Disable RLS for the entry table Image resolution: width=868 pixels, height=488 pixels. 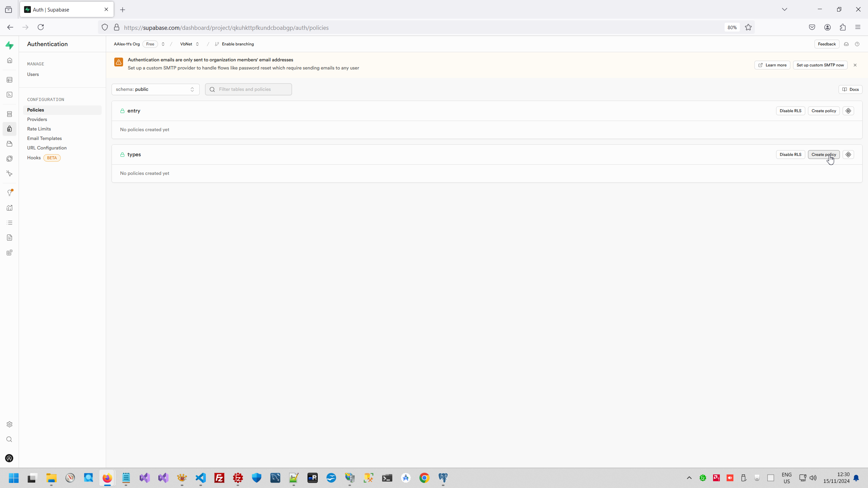point(790,111)
